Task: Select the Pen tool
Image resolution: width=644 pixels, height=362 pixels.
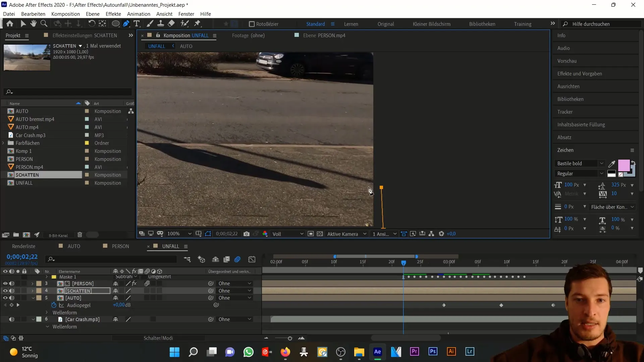Action: [x=126, y=24]
